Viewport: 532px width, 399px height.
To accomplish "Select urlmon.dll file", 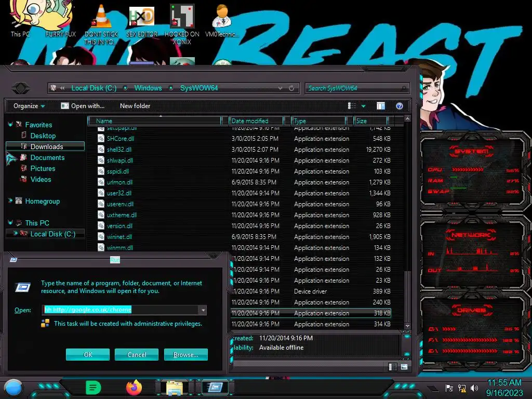I will coord(120,182).
